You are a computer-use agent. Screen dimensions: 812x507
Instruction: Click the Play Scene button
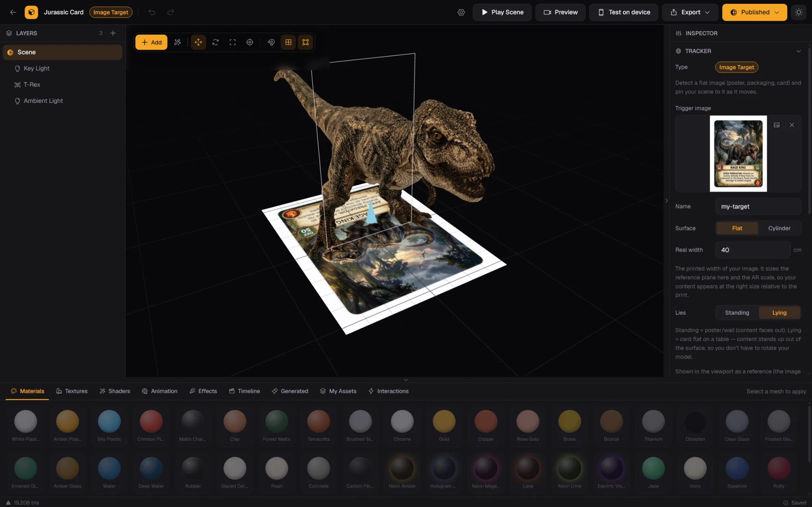click(502, 12)
